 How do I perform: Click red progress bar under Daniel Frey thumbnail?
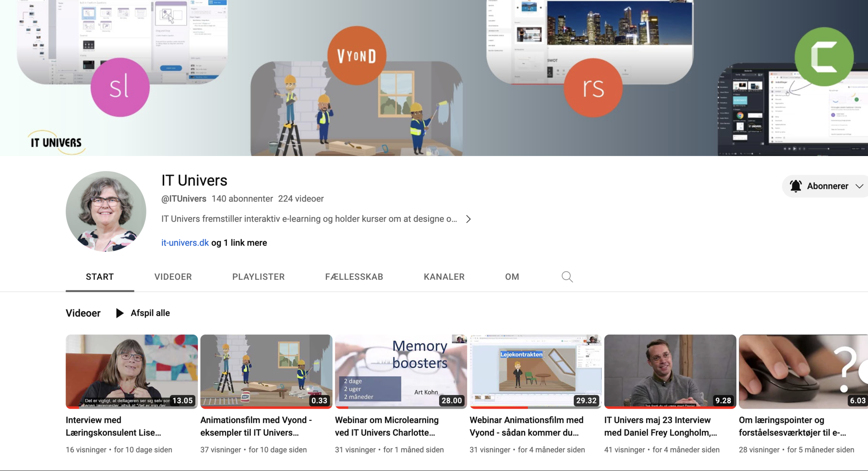coord(670,408)
